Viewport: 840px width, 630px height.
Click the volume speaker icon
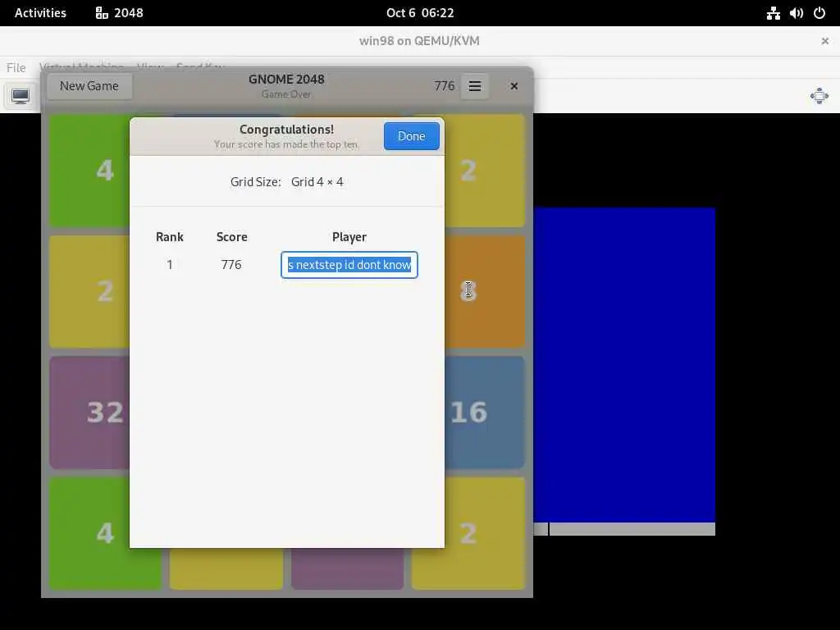[796, 13]
